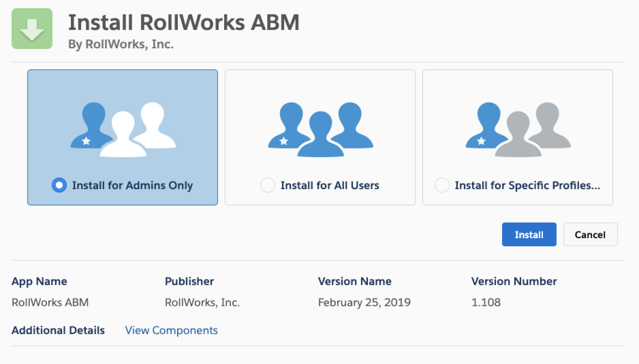This screenshot has width=639, height=364.
Task: Click the Publisher column label
Action: tap(189, 282)
